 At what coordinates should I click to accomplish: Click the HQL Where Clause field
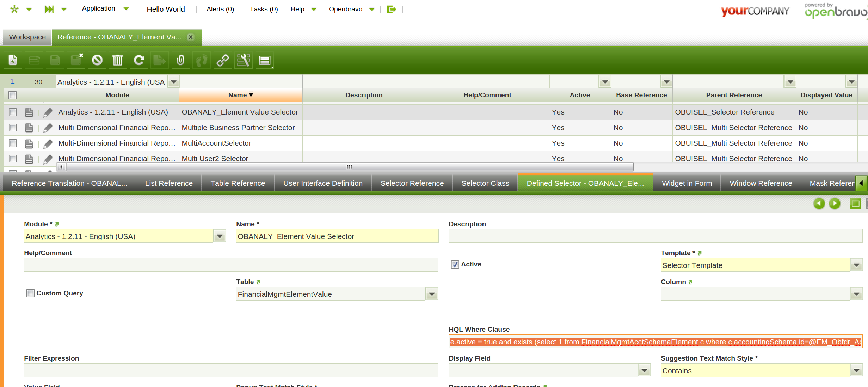[655, 342]
